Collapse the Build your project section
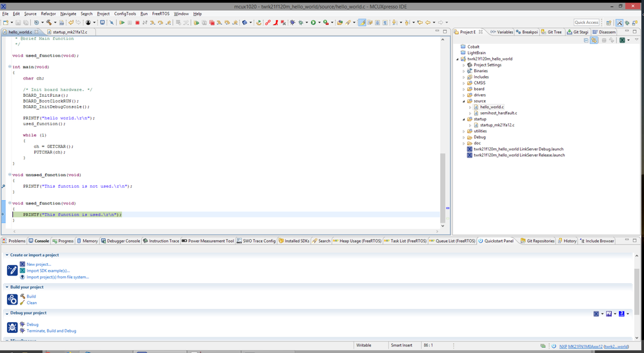644x353 pixels. (7, 287)
